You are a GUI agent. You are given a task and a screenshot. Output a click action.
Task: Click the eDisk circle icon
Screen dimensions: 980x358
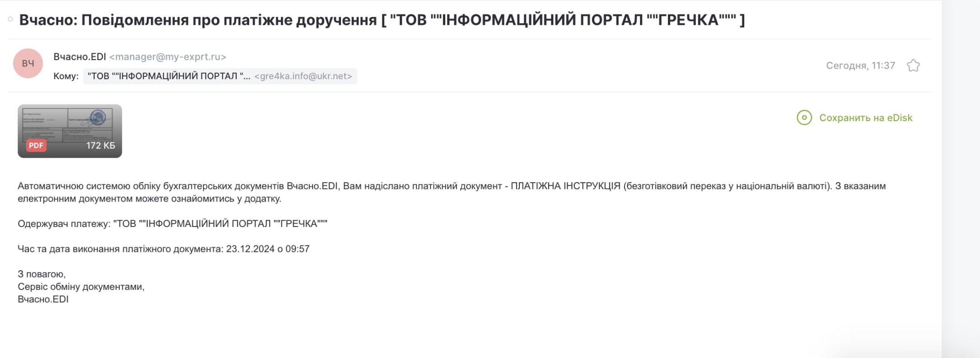click(804, 118)
